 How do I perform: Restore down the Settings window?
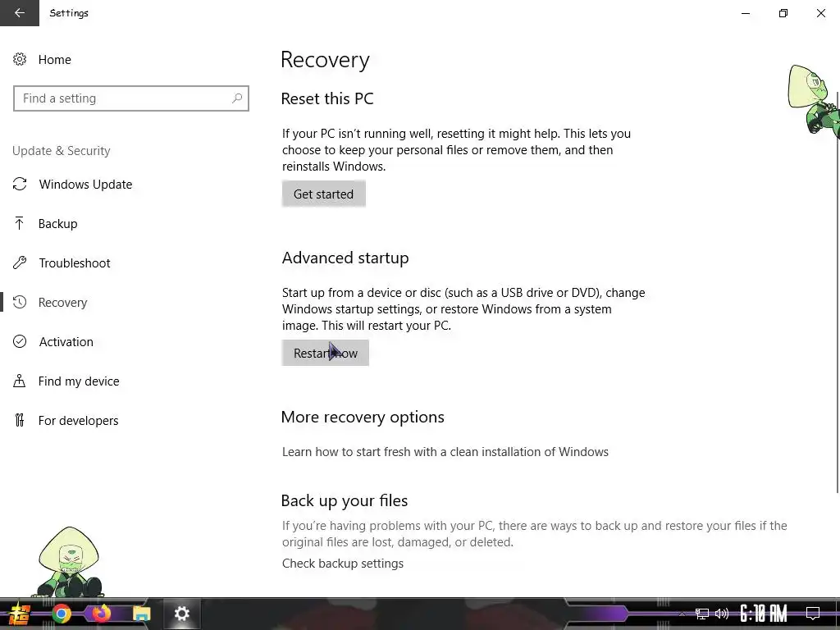coord(783,13)
